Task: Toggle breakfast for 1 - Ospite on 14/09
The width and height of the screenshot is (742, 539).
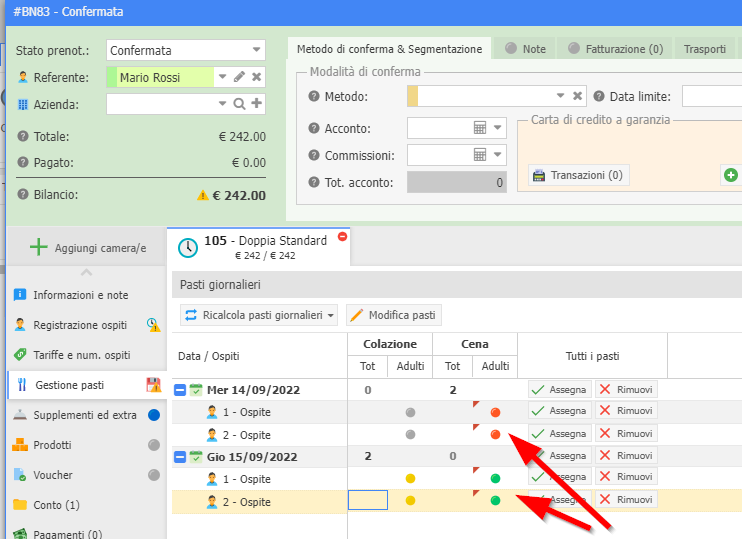Action: pos(410,412)
